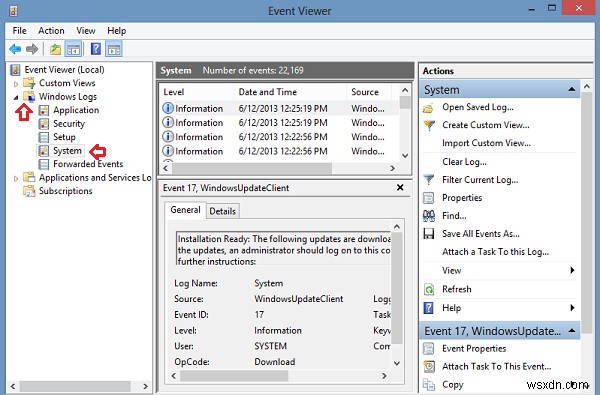Screen dimensions: 600x395
Task: Click the Event ID value 17
Action: [x=259, y=315]
